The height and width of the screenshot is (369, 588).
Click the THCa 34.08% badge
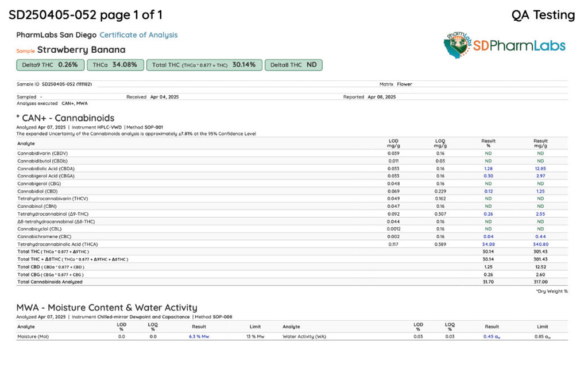pos(115,65)
